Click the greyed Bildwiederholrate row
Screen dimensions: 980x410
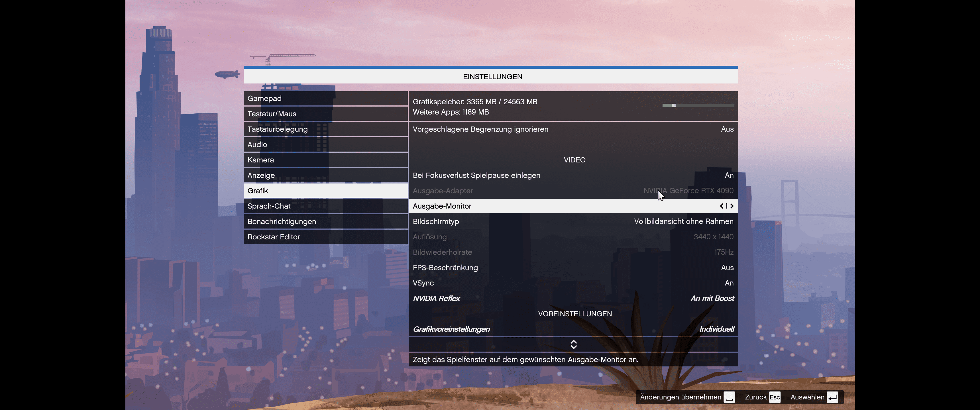point(573,252)
